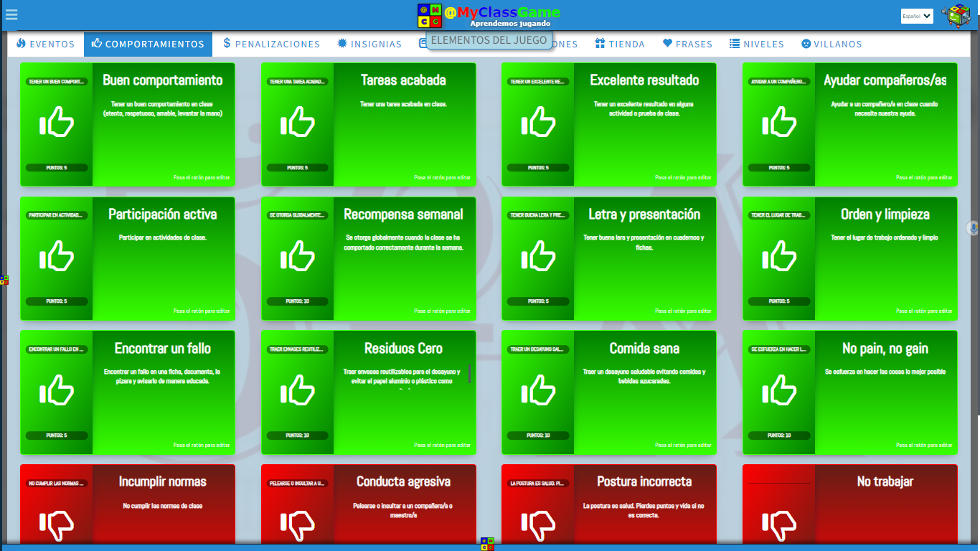Click thumbs-up icon on Letra y presentación card
980x551 pixels.
[x=538, y=255]
